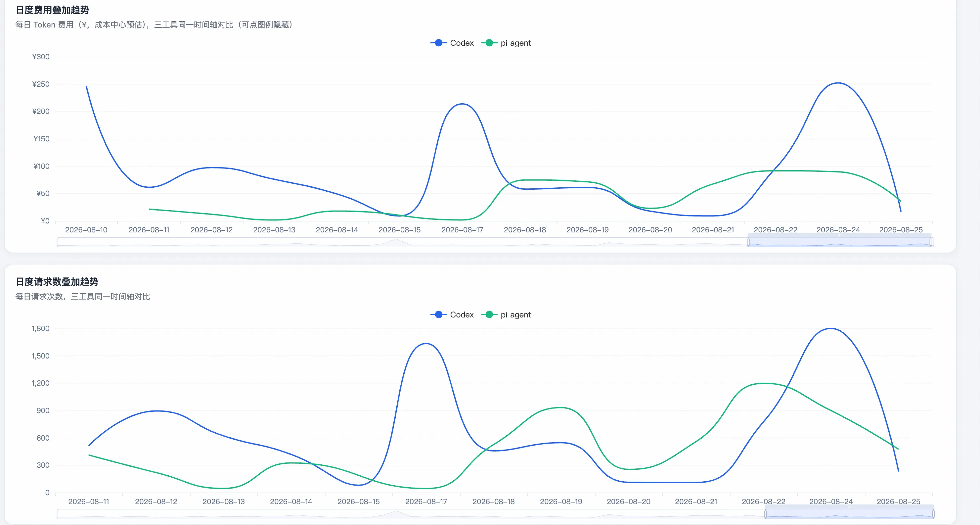This screenshot has height=525, width=980.
Task: Click the right zoom handle of the requests chart slider
Action: coord(933,514)
